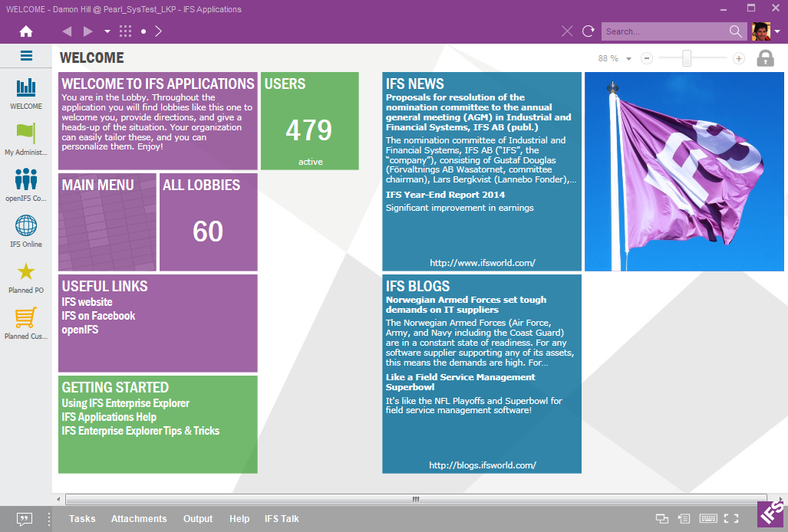Open the Planned PO star shortcut

(x=26, y=271)
